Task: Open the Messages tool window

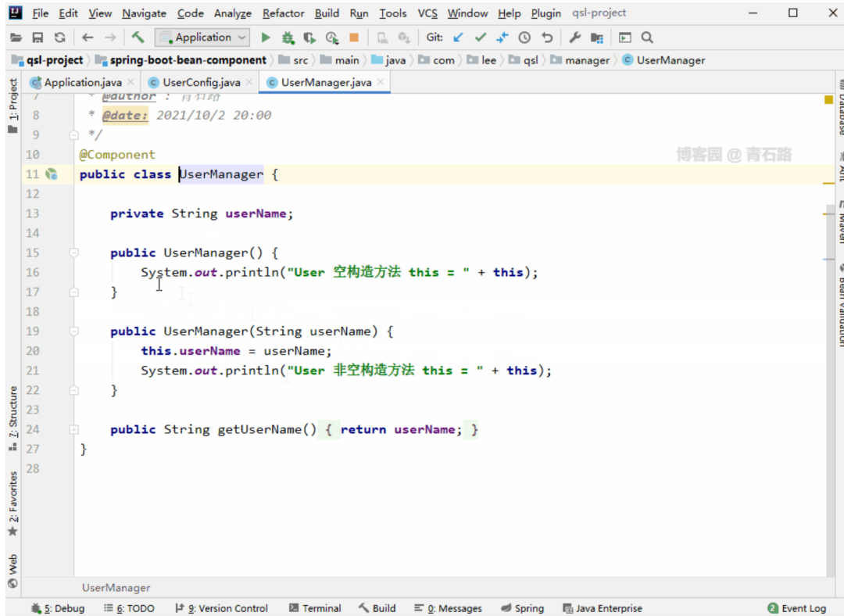Action: click(448, 608)
